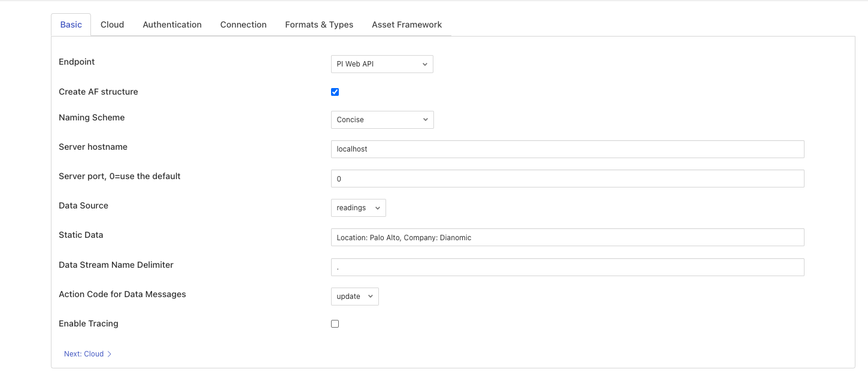Image resolution: width=868 pixels, height=375 pixels.
Task: Enable the Enable Tracing checkbox
Action: (x=335, y=324)
